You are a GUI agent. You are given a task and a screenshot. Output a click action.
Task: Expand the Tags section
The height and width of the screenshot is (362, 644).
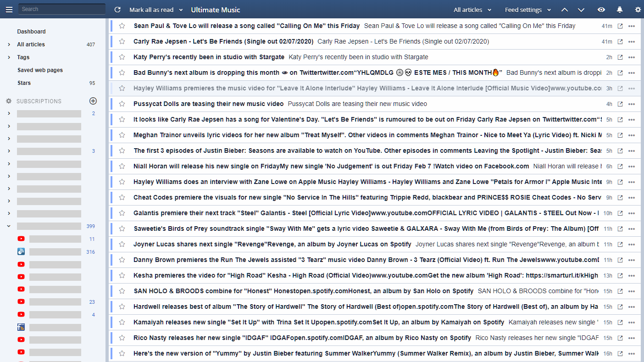coord(9,57)
